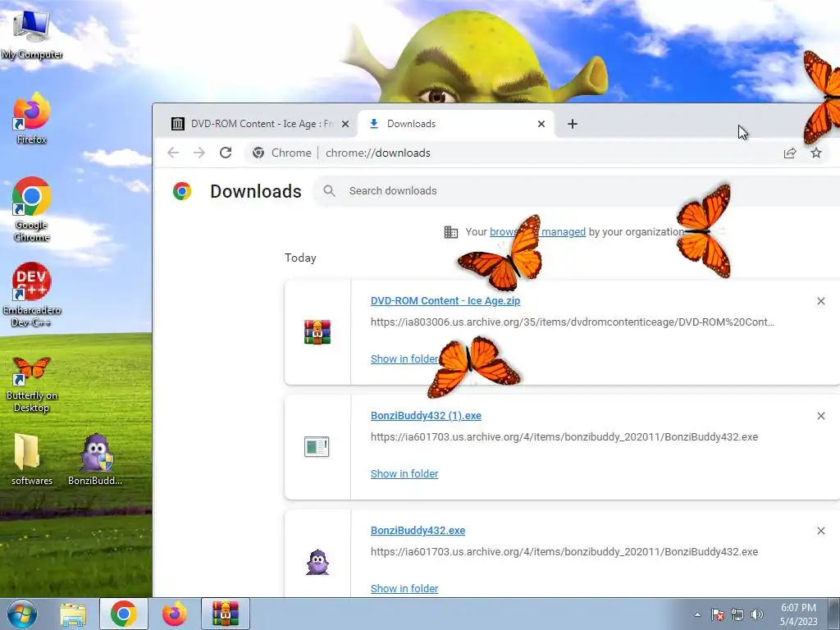Open Butterfly on Desktop shortcut
Image resolution: width=840 pixels, height=630 pixels.
click(x=31, y=384)
